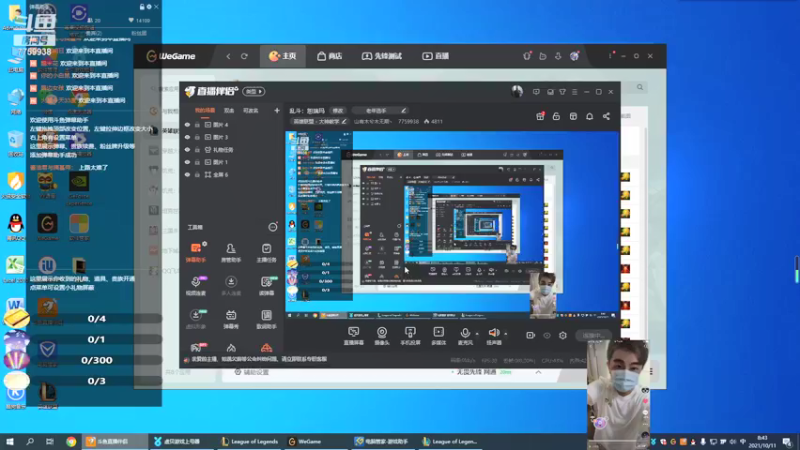Switch to WeGame 先锋测试 tab

(382, 56)
